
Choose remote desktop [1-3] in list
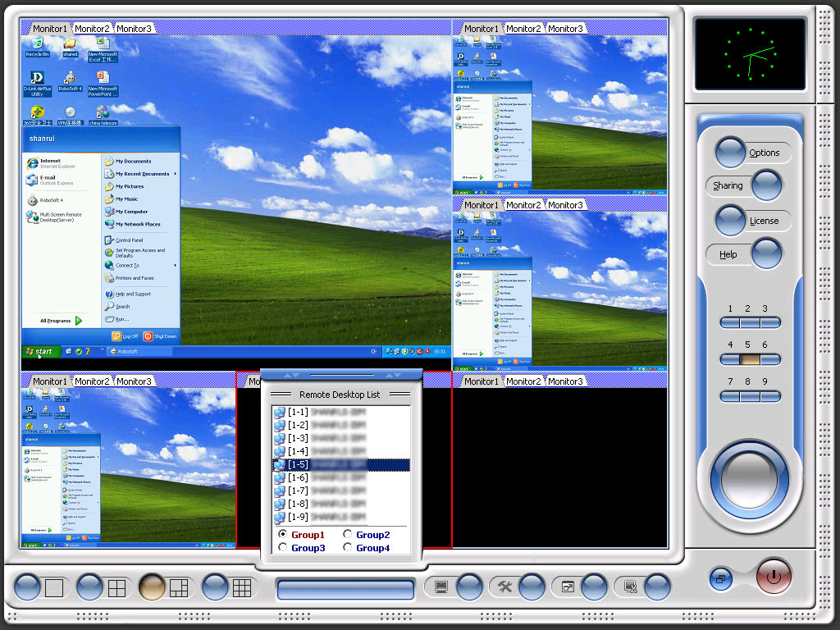tap(341, 439)
